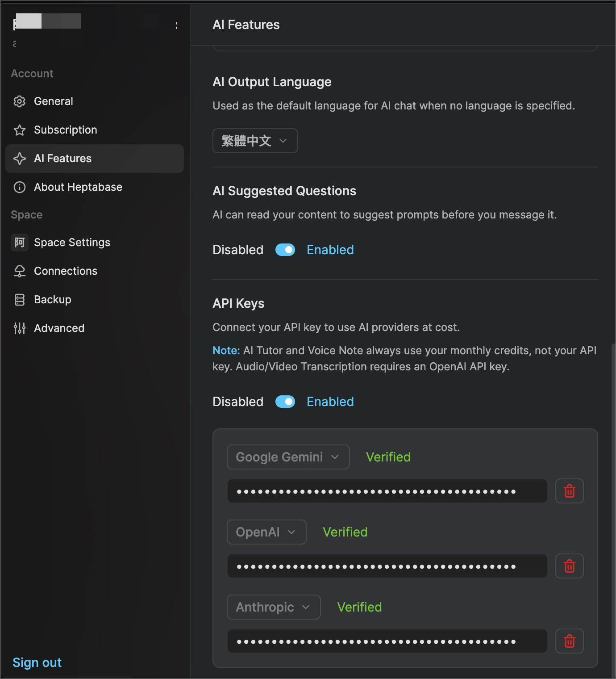Open the Anthropic provider dropdown
The height and width of the screenshot is (679, 616).
coord(274,607)
